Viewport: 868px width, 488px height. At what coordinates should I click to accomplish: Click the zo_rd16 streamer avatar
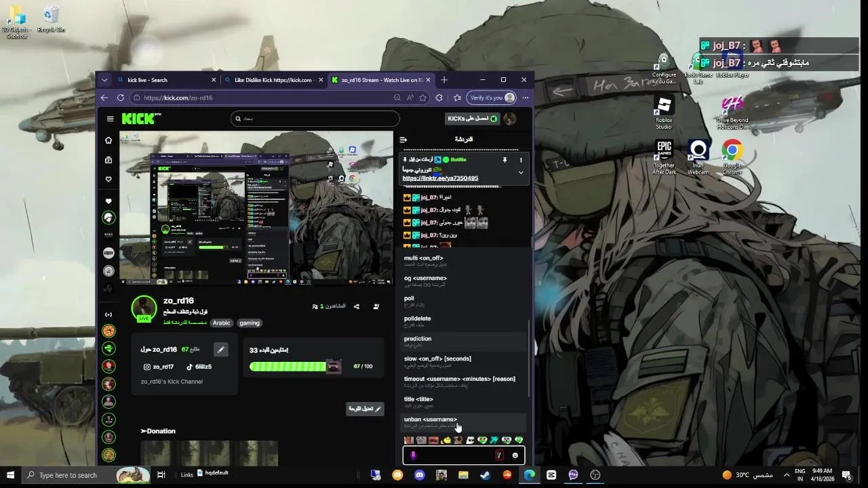(144, 308)
